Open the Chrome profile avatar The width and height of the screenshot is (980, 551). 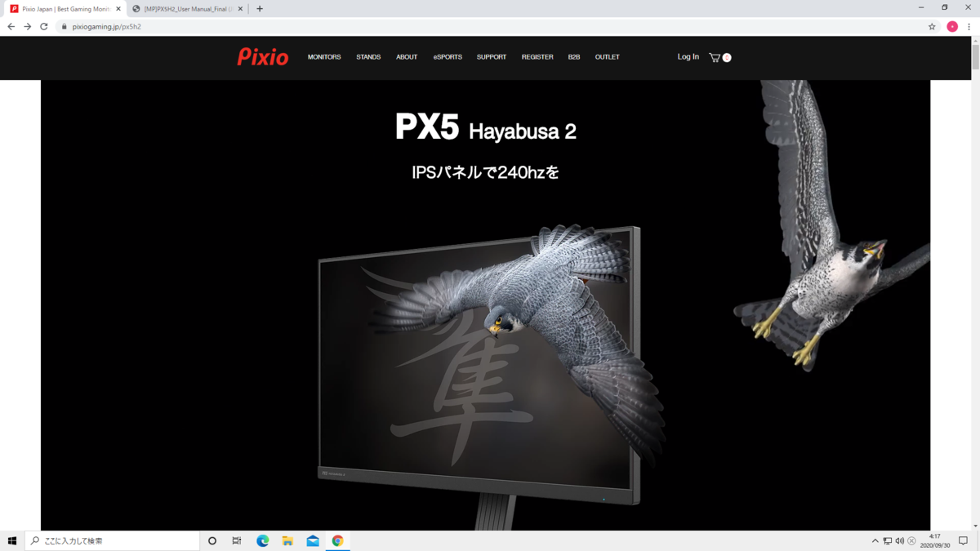point(952,26)
